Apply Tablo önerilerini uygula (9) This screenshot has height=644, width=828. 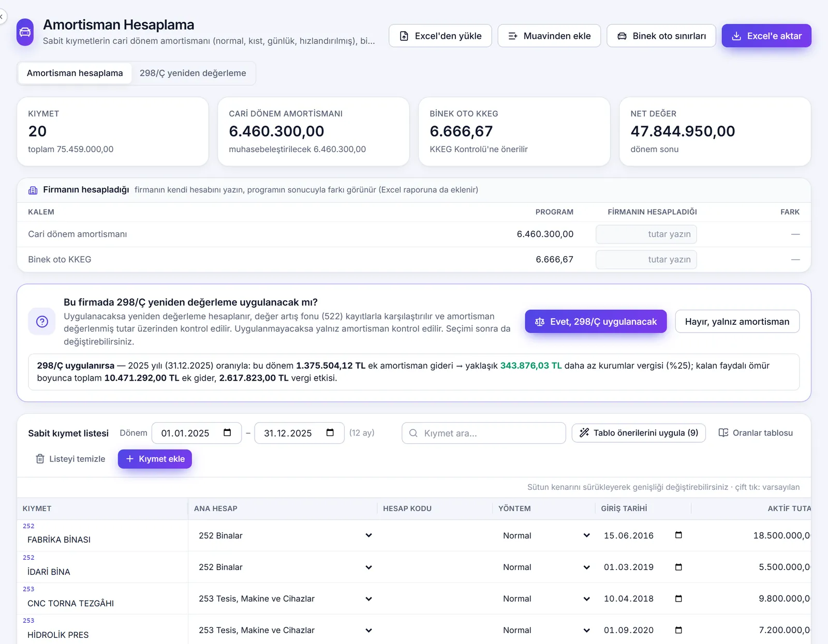(x=639, y=432)
